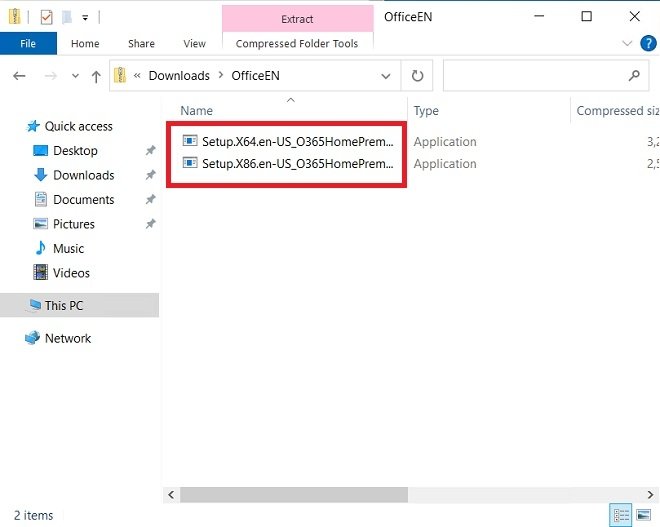Screen dimensions: 660x527
Task: Open Music in the navigation pane
Action: [x=68, y=248]
